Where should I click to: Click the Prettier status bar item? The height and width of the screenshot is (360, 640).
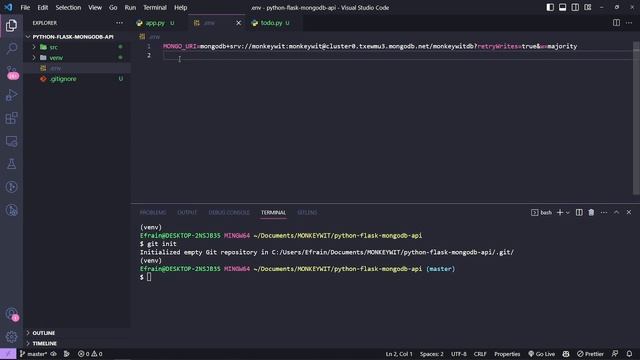click(590, 354)
